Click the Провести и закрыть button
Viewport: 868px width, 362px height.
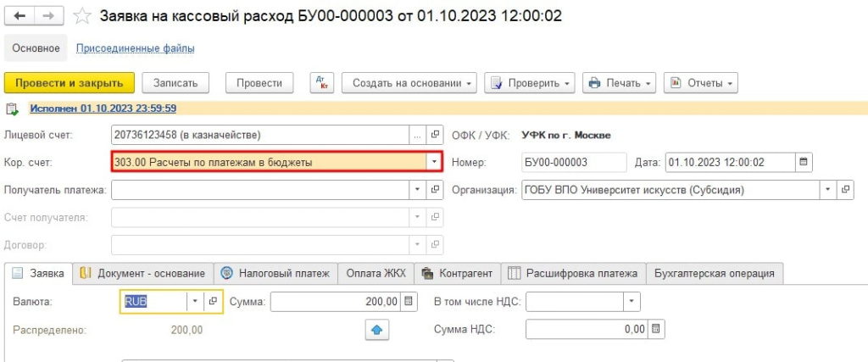coord(70,83)
